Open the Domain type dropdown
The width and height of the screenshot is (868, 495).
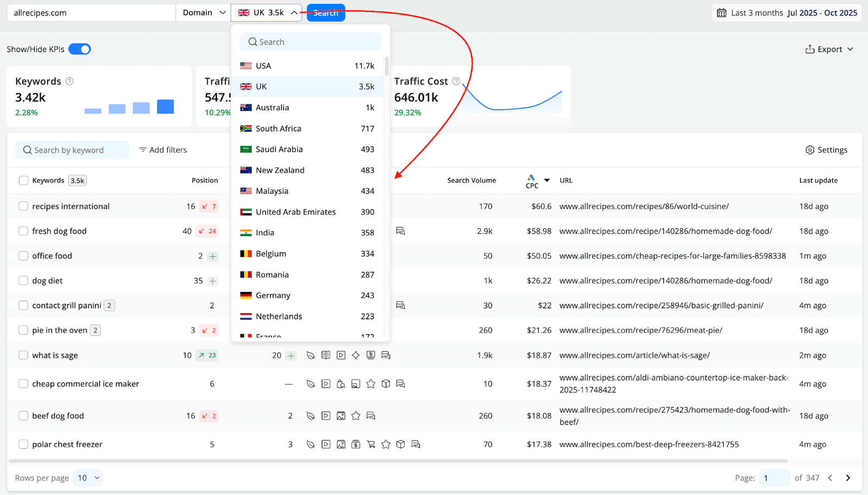203,12
